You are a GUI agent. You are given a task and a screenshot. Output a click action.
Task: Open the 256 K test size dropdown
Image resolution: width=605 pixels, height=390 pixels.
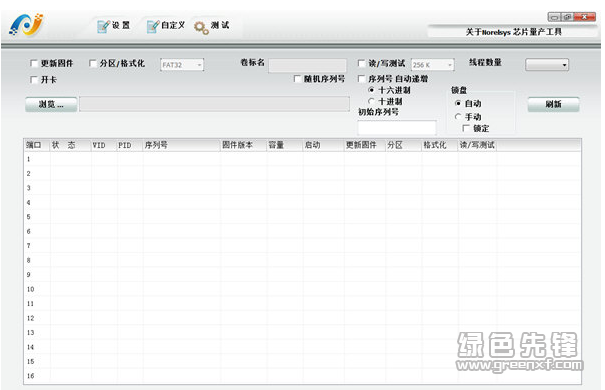tap(433, 65)
